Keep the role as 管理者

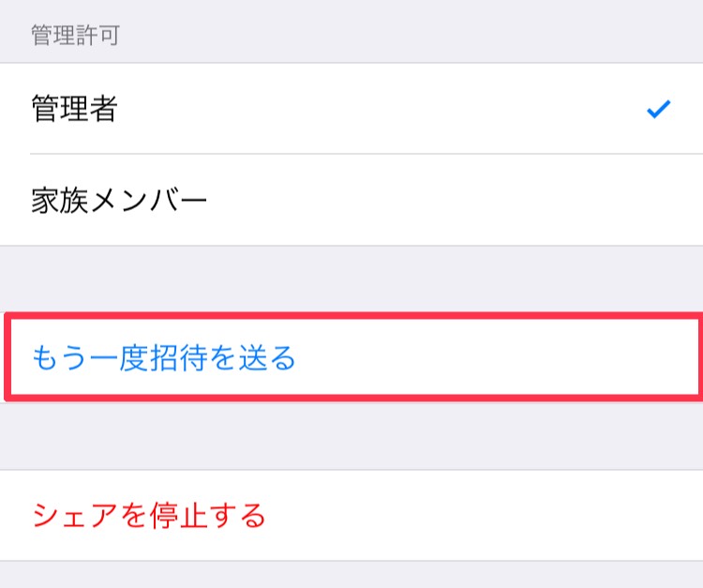351,110
